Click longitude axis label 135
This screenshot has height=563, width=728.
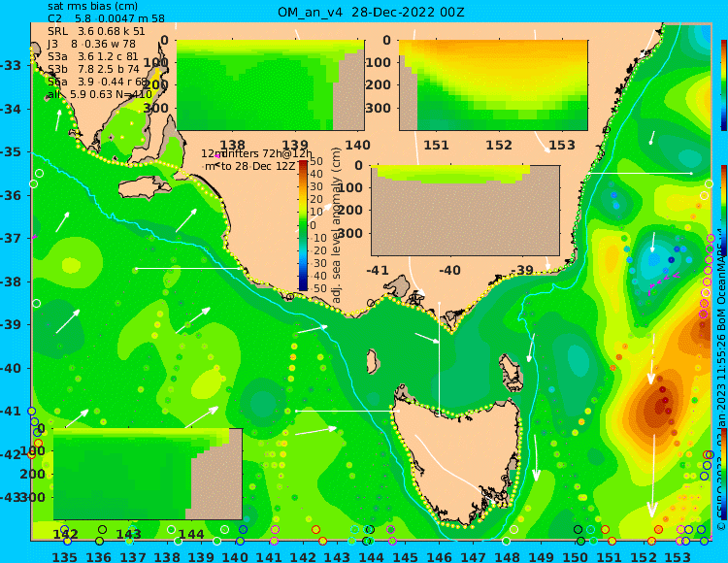click(64, 556)
